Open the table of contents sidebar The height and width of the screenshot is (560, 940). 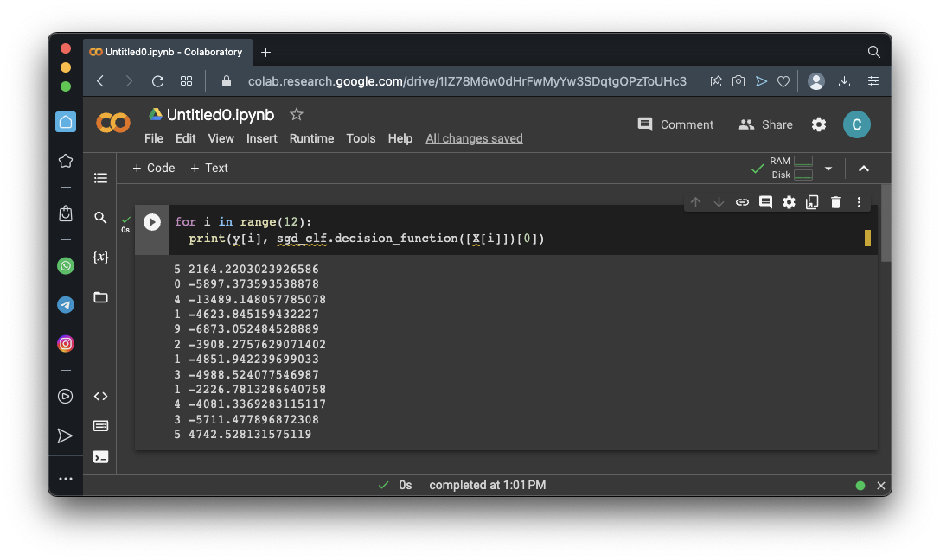101,178
